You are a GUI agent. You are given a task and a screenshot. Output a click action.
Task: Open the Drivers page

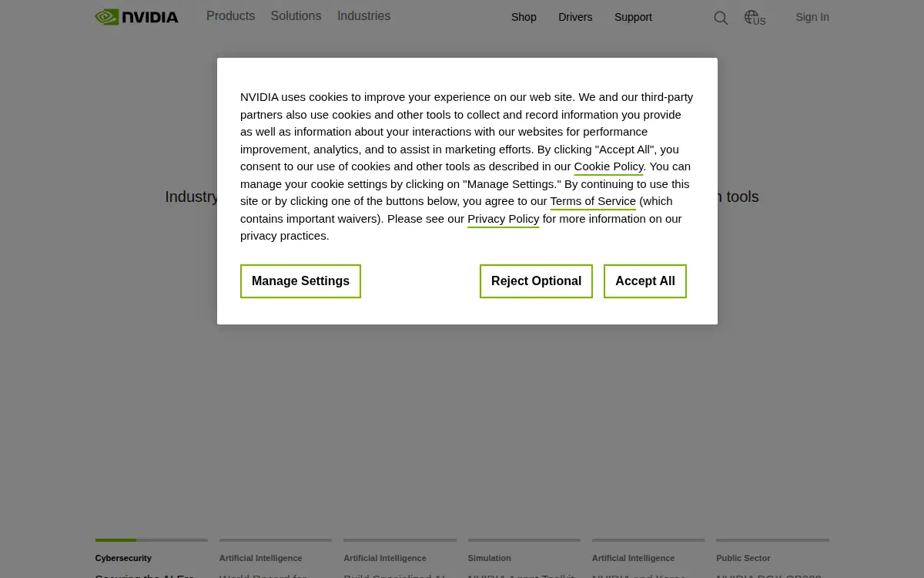[575, 17]
